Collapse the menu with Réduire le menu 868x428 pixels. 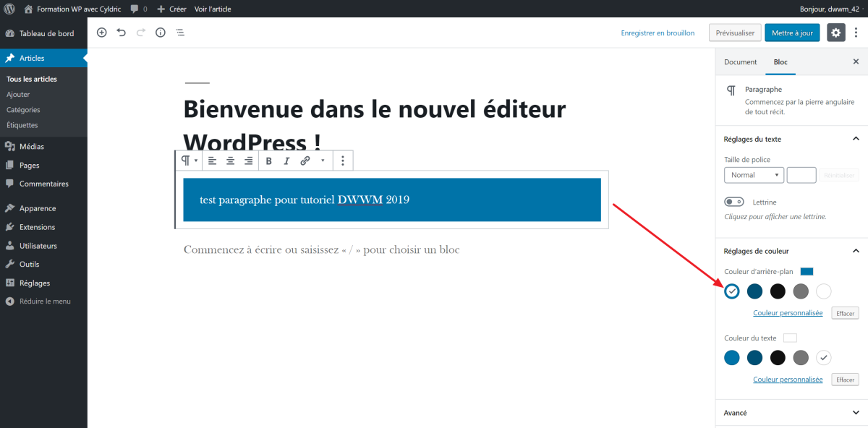pos(43,301)
